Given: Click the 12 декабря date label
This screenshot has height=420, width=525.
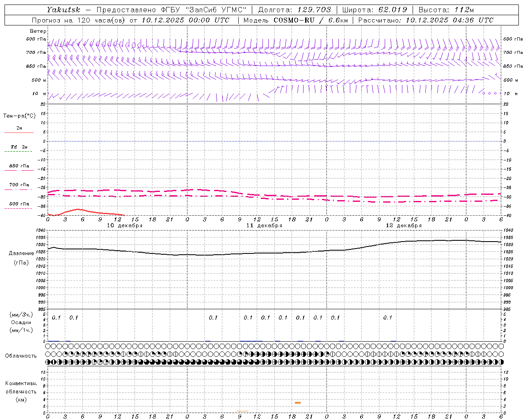Looking at the screenshot, I should (x=404, y=226).
